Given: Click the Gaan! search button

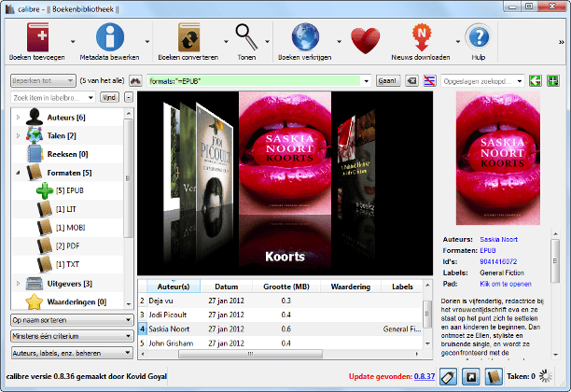Looking at the screenshot, I should (x=388, y=81).
